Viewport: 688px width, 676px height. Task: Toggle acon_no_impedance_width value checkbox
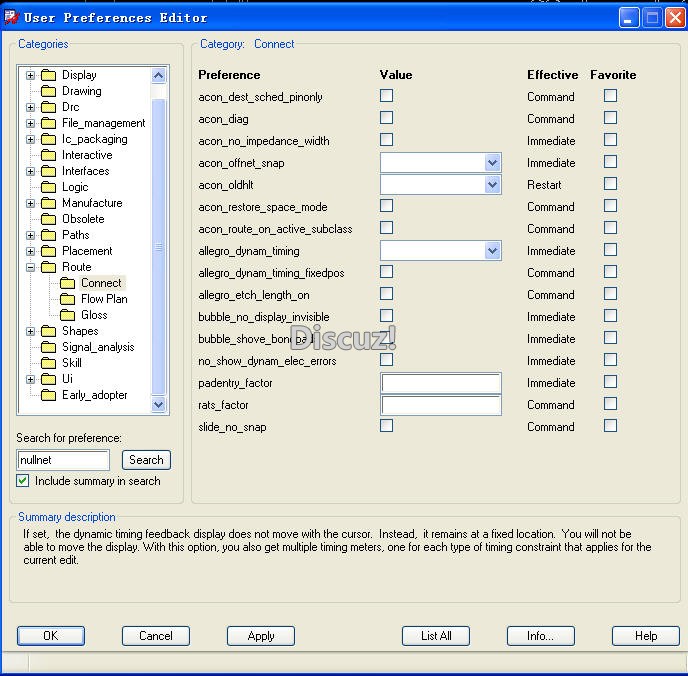click(386, 139)
